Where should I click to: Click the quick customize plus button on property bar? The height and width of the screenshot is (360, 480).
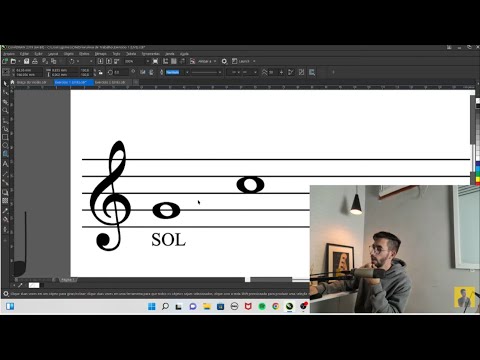pos(333,72)
